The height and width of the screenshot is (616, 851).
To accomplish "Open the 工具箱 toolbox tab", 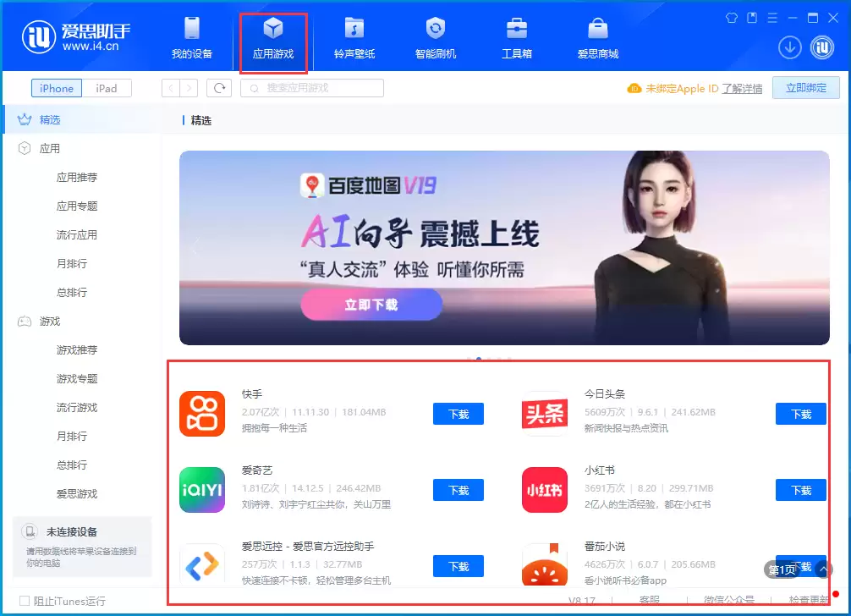I will pyautogui.click(x=517, y=38).
